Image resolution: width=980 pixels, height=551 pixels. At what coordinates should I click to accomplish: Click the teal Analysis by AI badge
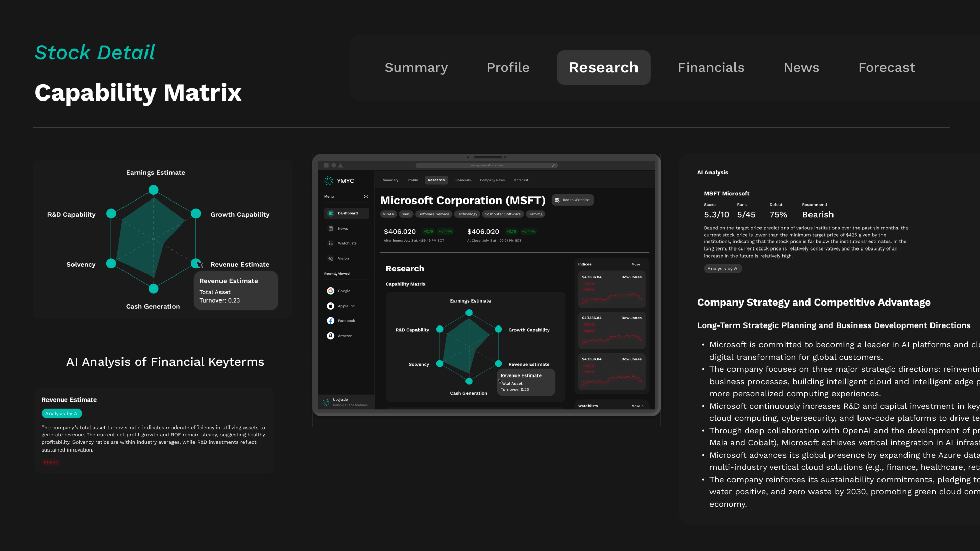tap(62, 414)
